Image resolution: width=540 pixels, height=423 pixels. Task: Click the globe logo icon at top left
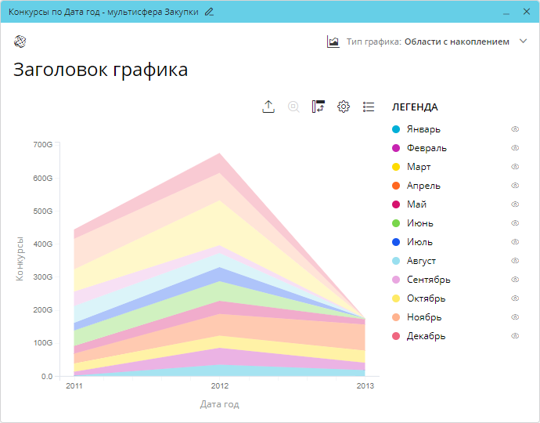pyautogui.click(x=20, y=42)
